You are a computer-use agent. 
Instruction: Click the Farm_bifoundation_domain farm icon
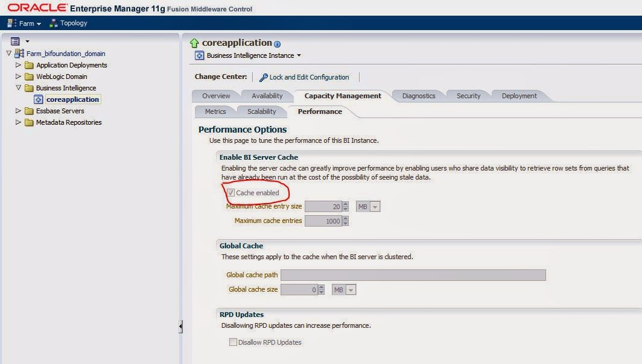click(x=19, y=54)
